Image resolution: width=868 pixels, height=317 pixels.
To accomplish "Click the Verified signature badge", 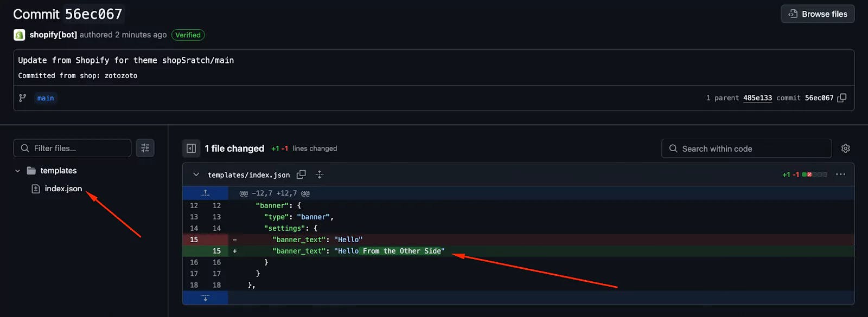I will (188, 35).
